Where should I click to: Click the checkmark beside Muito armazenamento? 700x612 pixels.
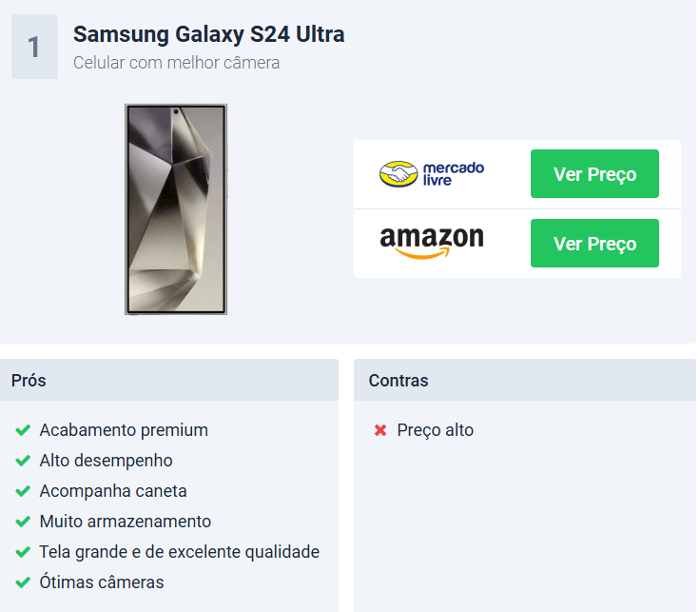point(23,522)
